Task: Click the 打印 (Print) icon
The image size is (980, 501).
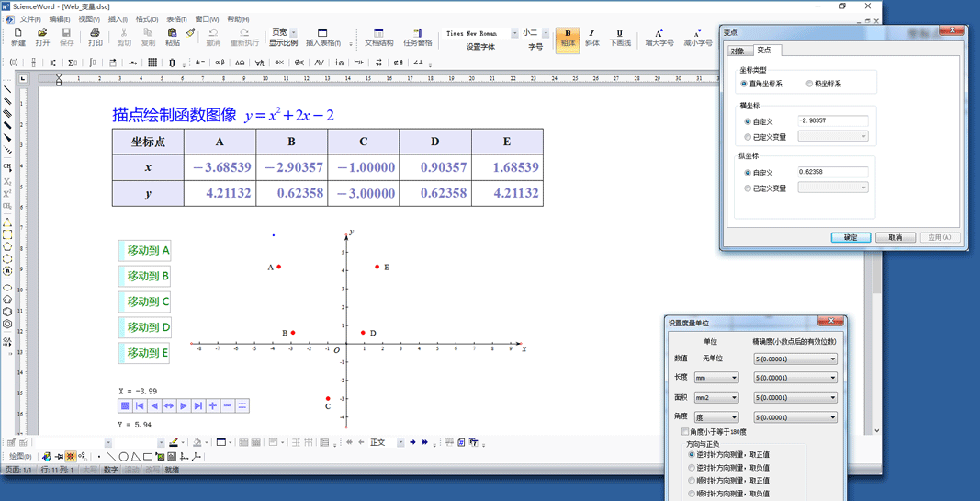Action: click(95, 37)
